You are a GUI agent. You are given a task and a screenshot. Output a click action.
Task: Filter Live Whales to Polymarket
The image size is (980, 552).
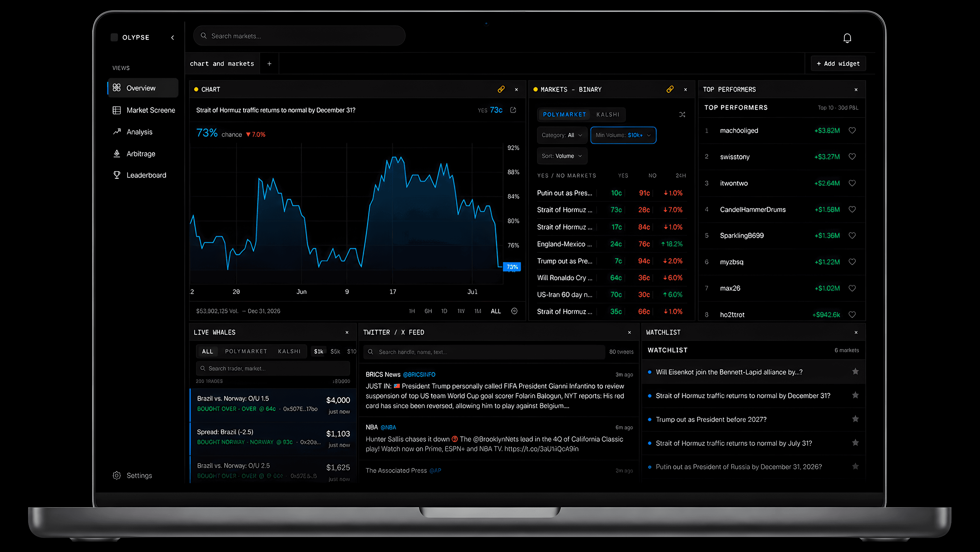coord(246,351)
